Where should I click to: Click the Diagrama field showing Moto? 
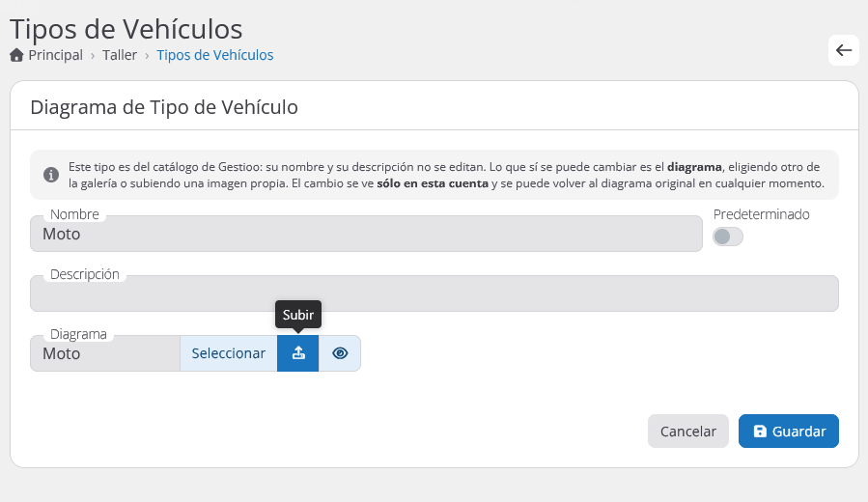[105, 353]
